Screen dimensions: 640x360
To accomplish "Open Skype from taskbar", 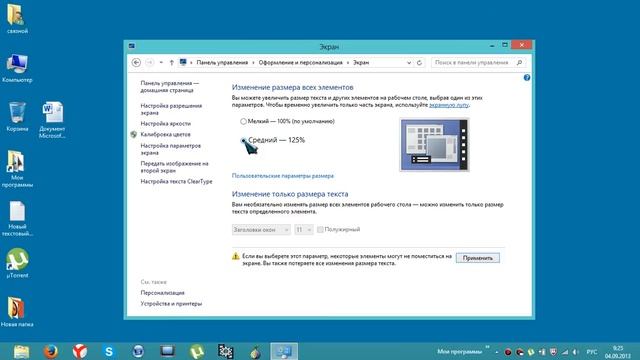I will coord(109,351).
